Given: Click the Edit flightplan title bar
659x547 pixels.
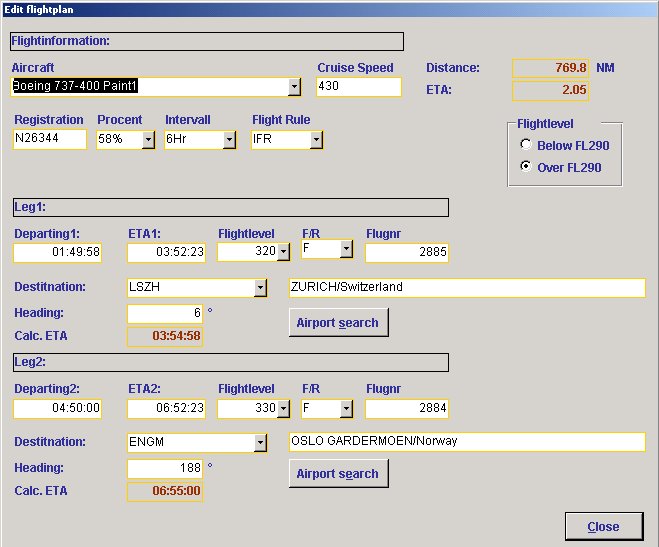Looking at the screenshot, I should [330, 9].
